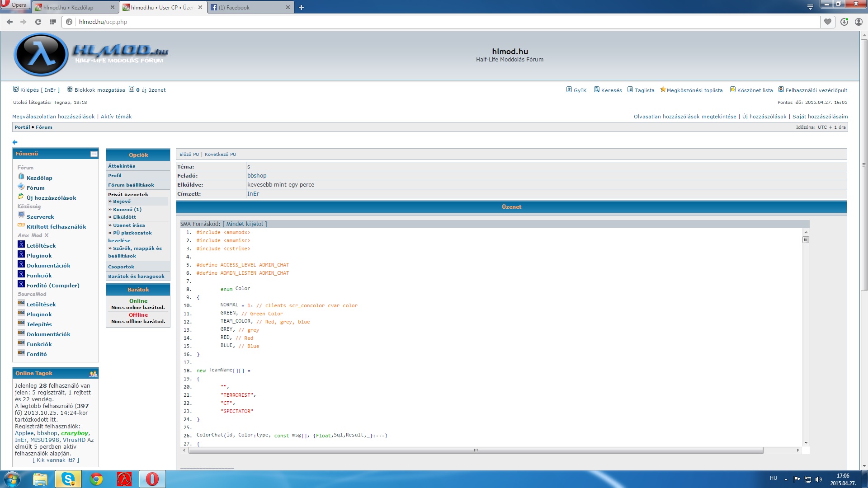Click HU language indicator in taskbar
868x488 pixels.
pos(774,478)
